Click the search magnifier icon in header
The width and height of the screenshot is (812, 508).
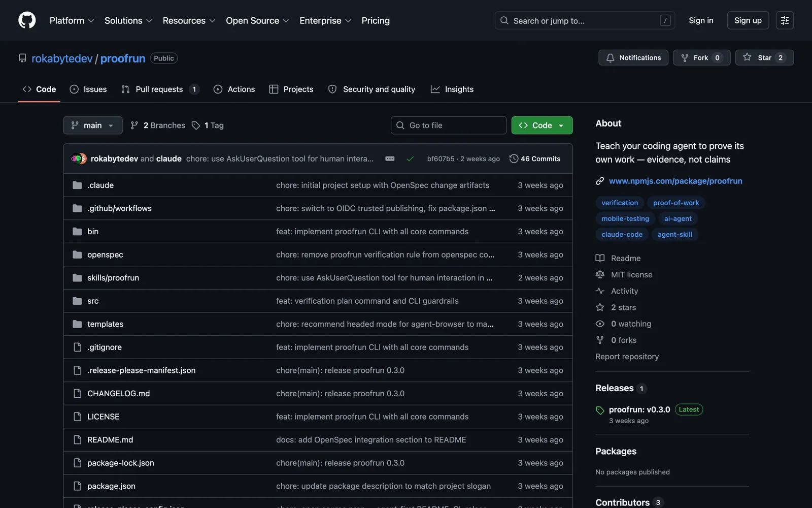504,20
